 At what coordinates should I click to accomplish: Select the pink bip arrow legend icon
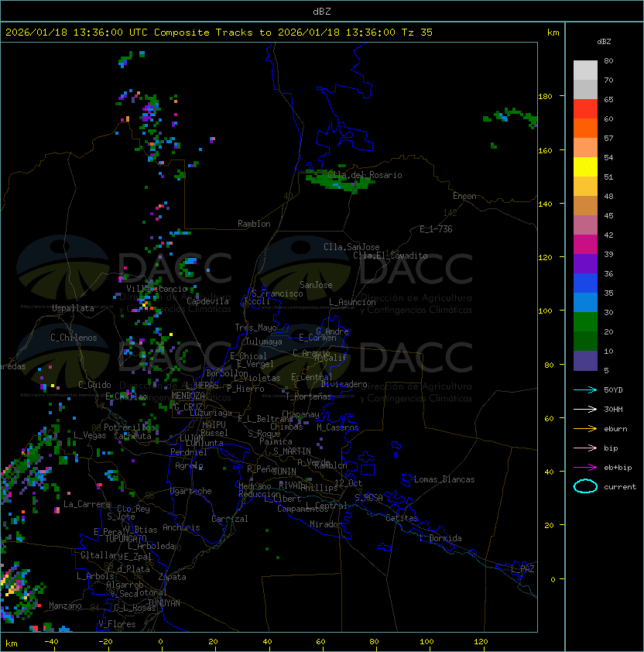coord(585,448)
